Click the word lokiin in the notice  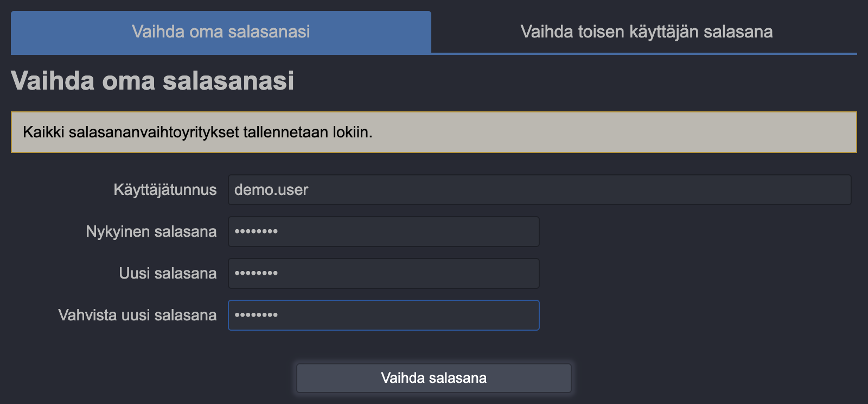352,132
